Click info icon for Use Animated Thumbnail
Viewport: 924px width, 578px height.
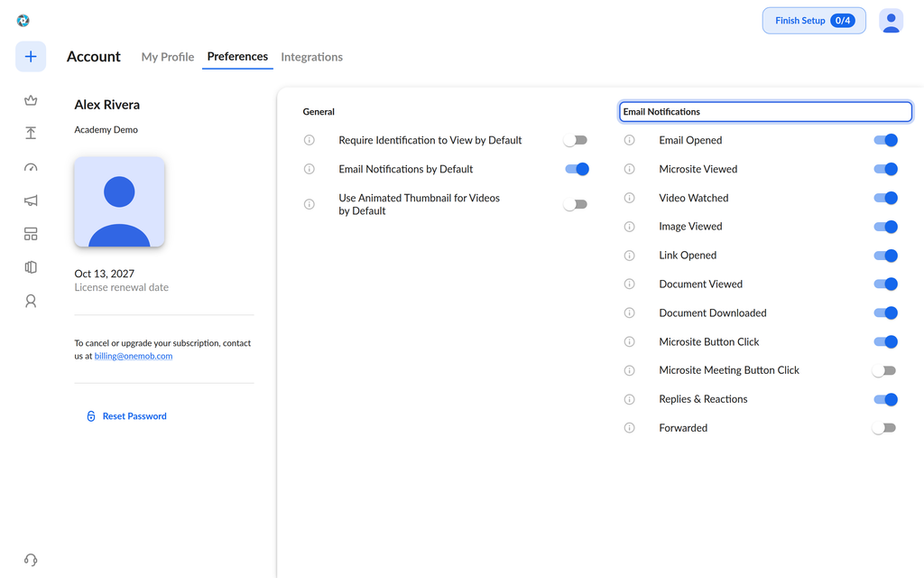coord(309,204)
